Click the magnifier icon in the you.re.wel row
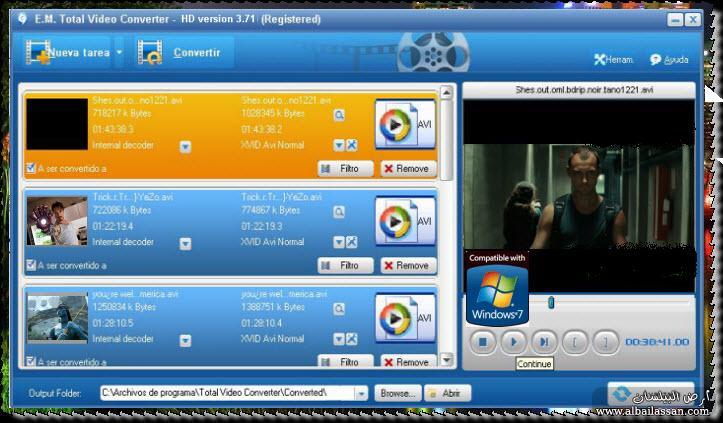The width and height of the screenshot is (723, 423). point(339,309)
